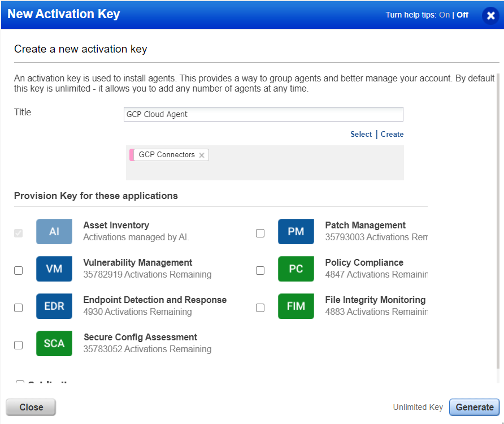Click the Patch Management PM icon
The image size is (504, 424).
[296, 231]
